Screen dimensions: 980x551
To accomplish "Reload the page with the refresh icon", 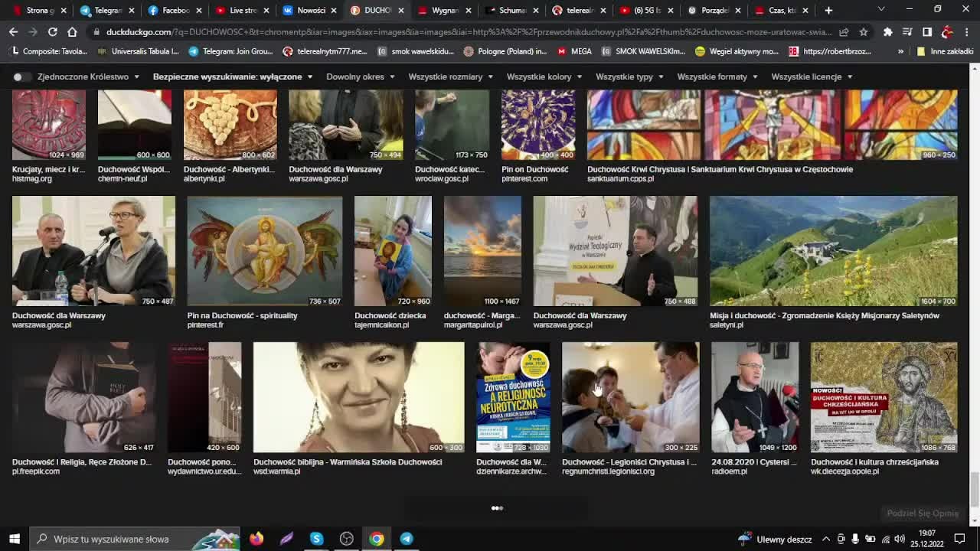I will (x=52, y=32).
